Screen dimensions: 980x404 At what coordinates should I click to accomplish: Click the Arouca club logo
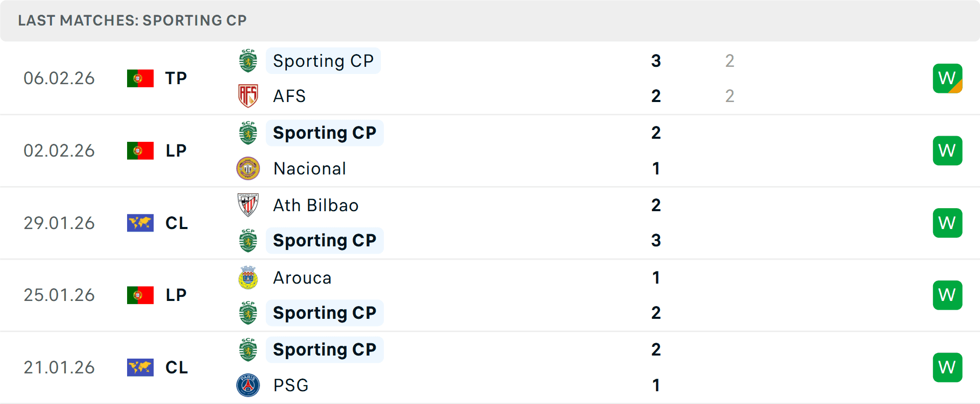[248, 278]
